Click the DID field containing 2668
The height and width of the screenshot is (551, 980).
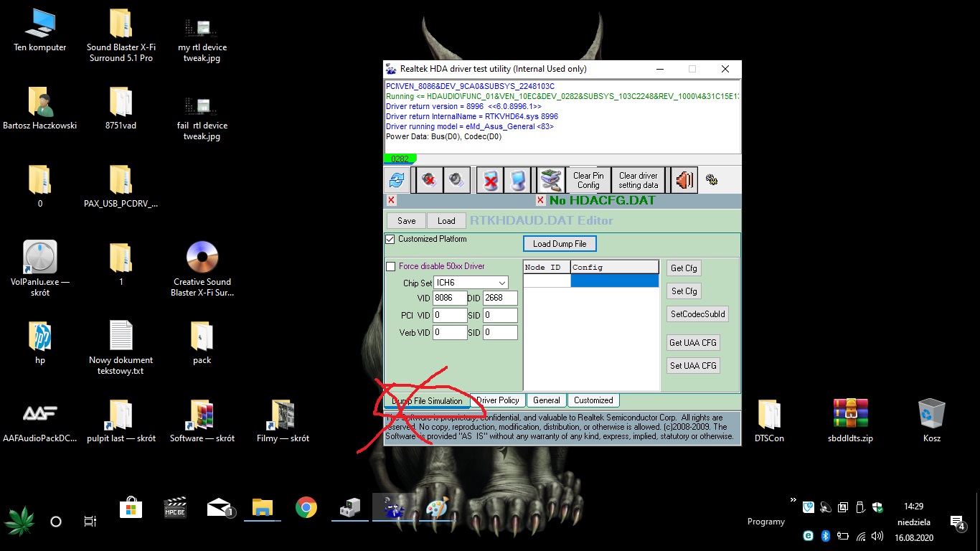pyautogui.click(x=500, y=298)
